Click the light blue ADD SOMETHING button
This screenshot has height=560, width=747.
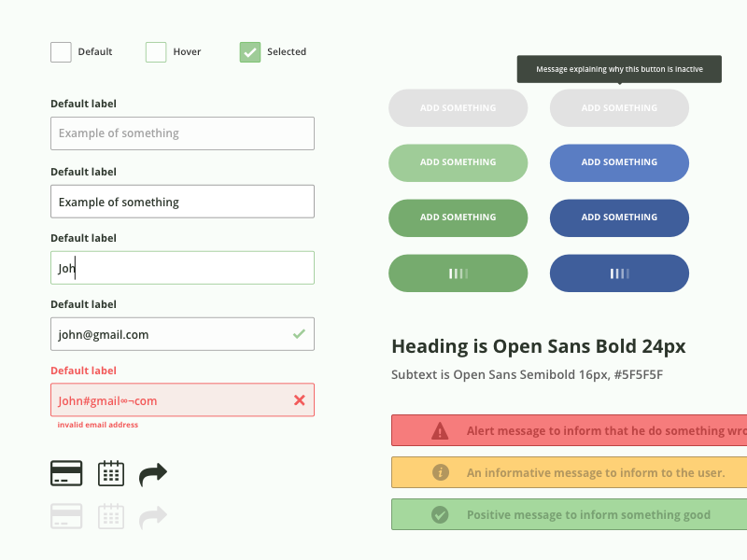point(619,162)
